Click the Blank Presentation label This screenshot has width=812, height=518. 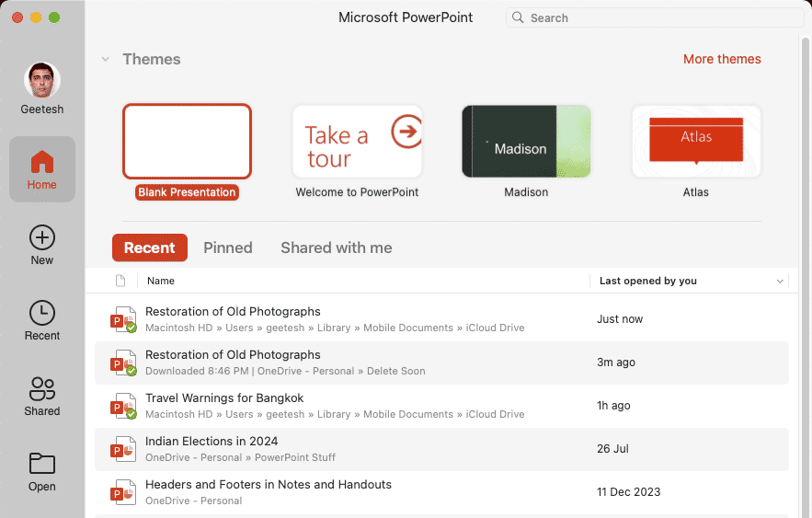tap(187, 192)
